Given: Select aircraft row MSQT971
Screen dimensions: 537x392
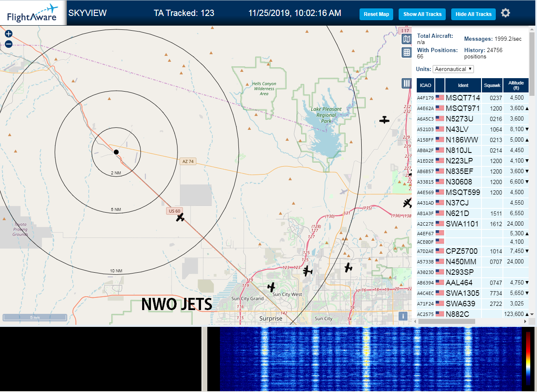Looking at the screenshot, I should tap(472, 108).
